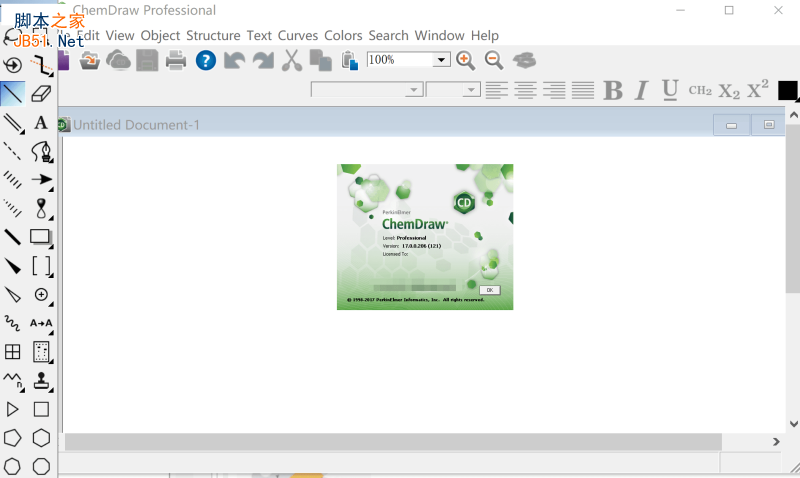Click the Paste clipboard icon

tap(349, 60)
